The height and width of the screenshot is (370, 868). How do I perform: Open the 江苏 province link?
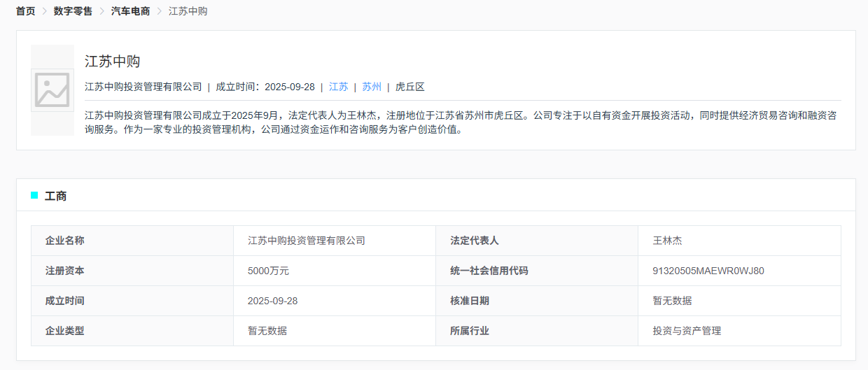[x=338, y=87]
